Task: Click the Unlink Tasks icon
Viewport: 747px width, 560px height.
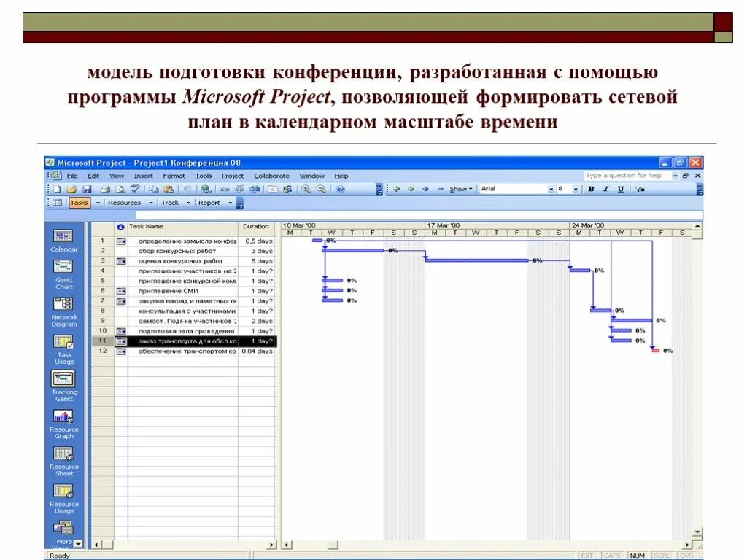Action: click(x=239, y=189)
